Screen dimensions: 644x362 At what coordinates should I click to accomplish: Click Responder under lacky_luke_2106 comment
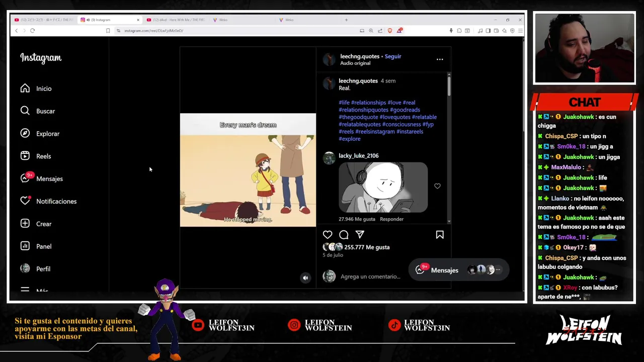coord(391,219)
